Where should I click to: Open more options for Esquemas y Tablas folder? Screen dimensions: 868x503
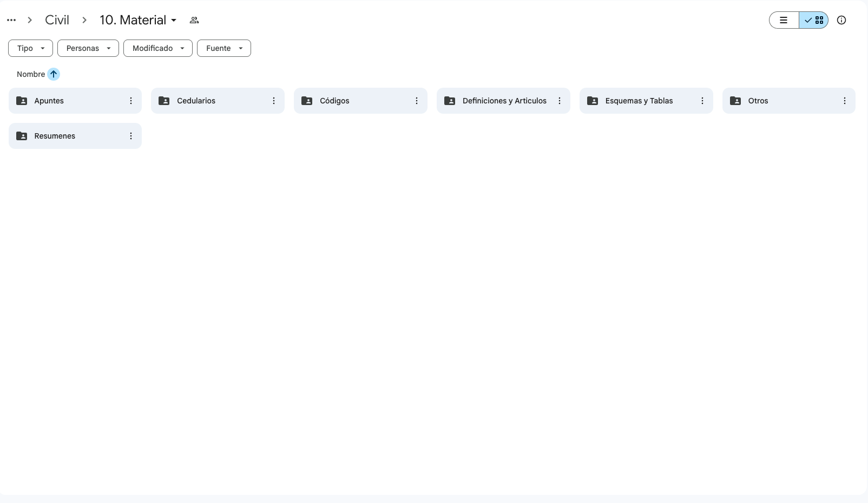click(702, 101)
